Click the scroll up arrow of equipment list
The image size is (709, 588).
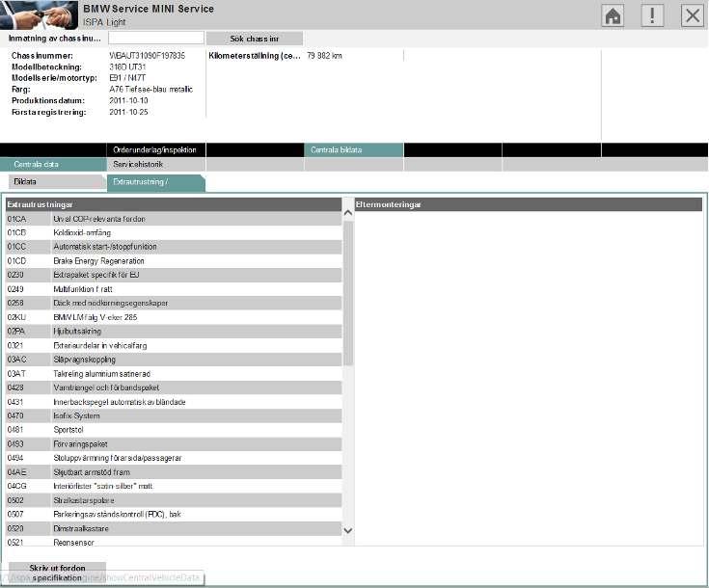347,212
